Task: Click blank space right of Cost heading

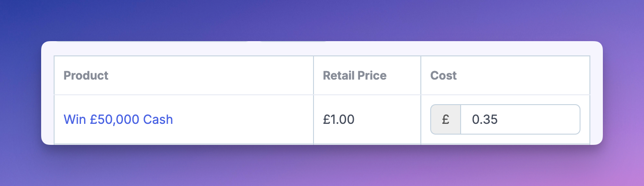Action: coord(523,76)
